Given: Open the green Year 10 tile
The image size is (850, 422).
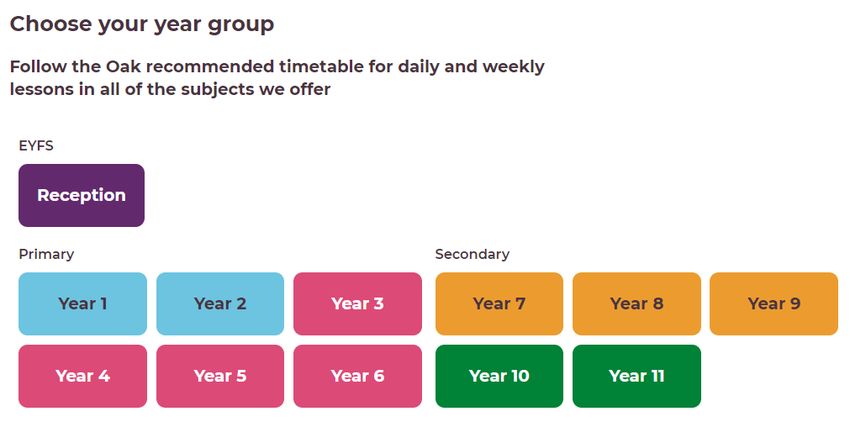Looking at the screenshot, I should [499, 376].
